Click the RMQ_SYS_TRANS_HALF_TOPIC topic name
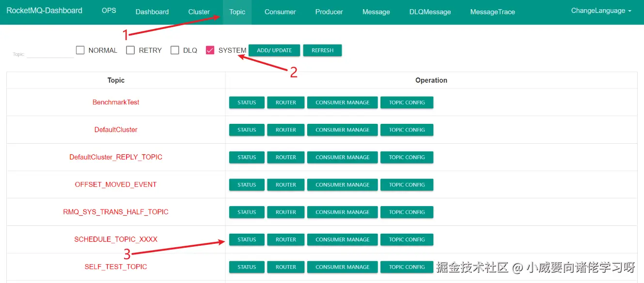The image size is (644, 283). point(116,212)
